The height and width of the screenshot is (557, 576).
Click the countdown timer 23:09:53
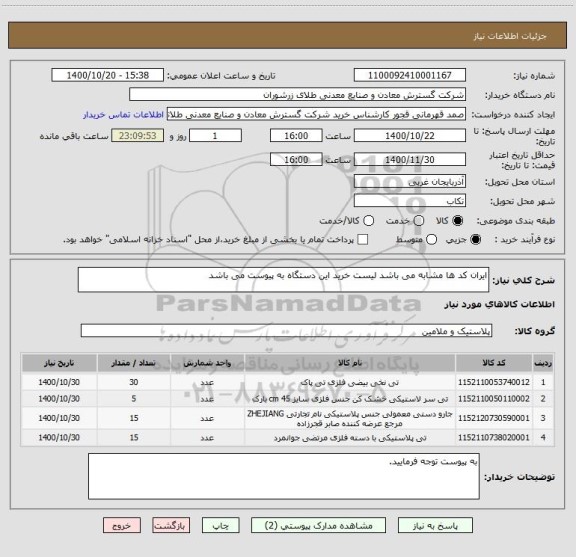click(138, 136)
